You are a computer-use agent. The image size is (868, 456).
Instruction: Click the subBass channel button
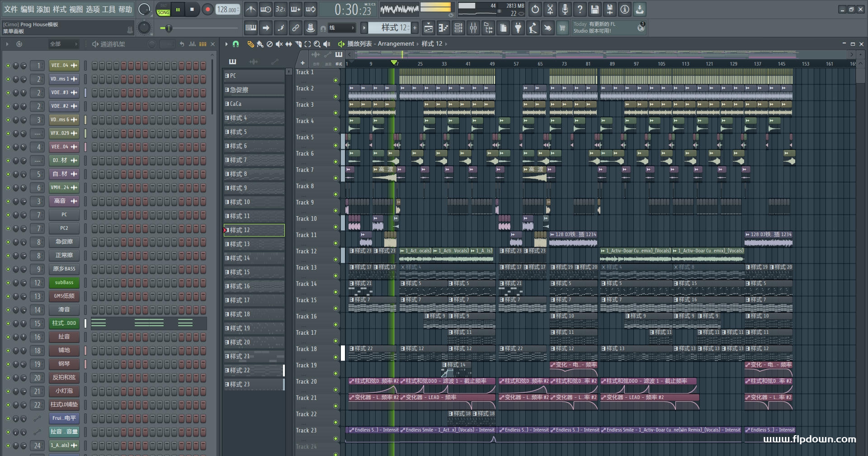point(64,283)
